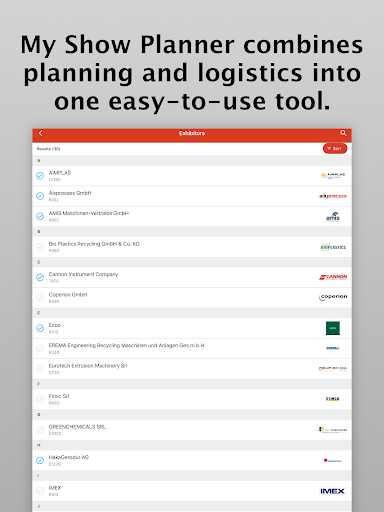The height and width of the screenshot is (512, 384).
Task: Open GREENCHEMICALS SRL listing
Action: tap(192, 430)
